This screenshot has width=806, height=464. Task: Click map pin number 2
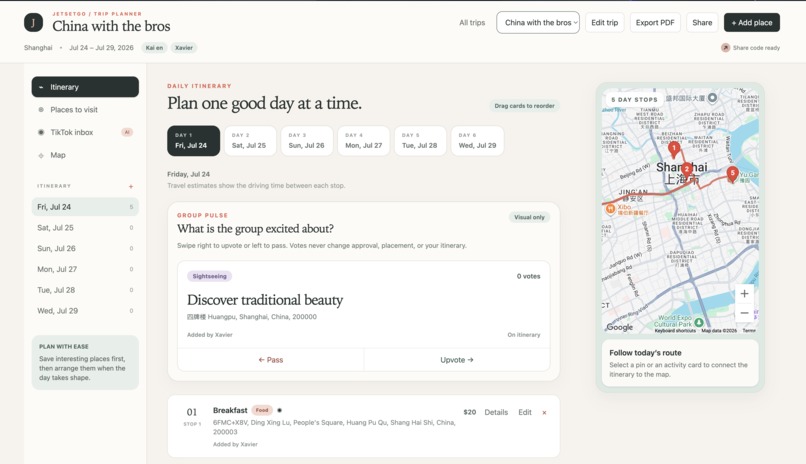point(687,170)
